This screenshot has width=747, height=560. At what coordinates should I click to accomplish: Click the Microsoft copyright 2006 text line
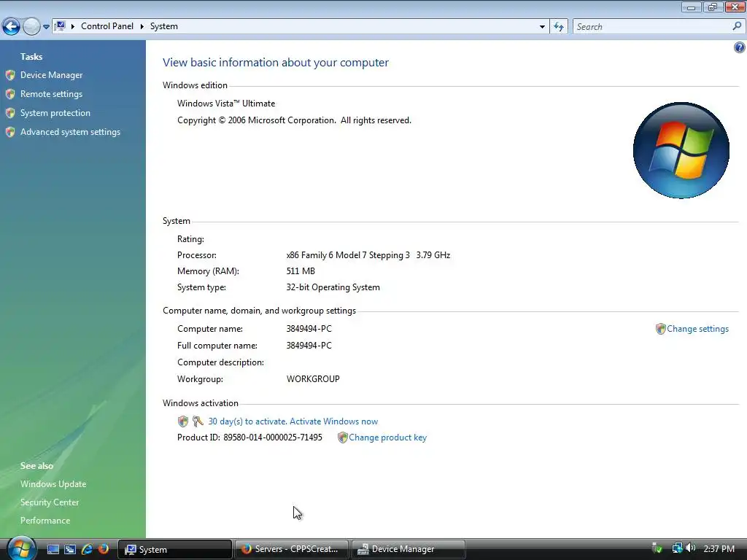294,120
